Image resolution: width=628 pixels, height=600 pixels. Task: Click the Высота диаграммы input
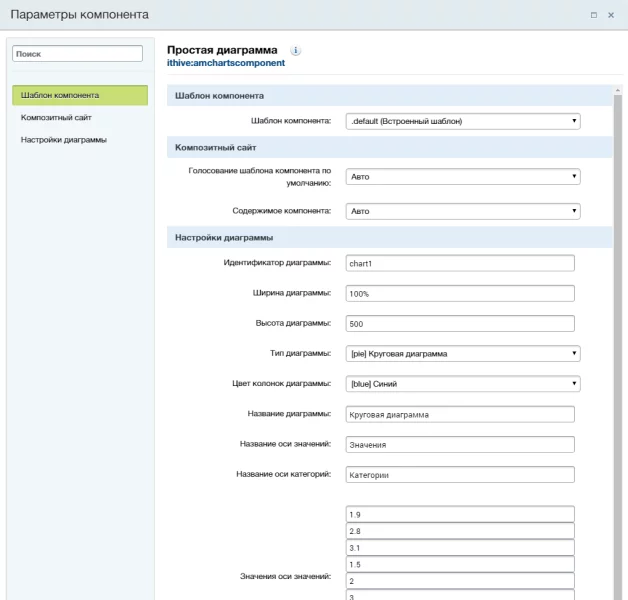[460, 323]
